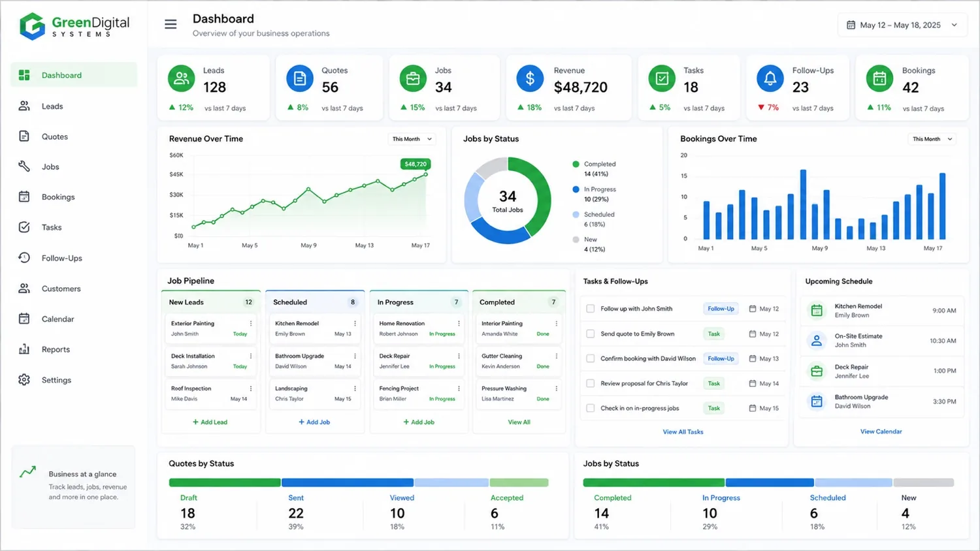Check Send quote to Emily Brown
Viewport: 980px width, 551px height.
coord(591,334)
